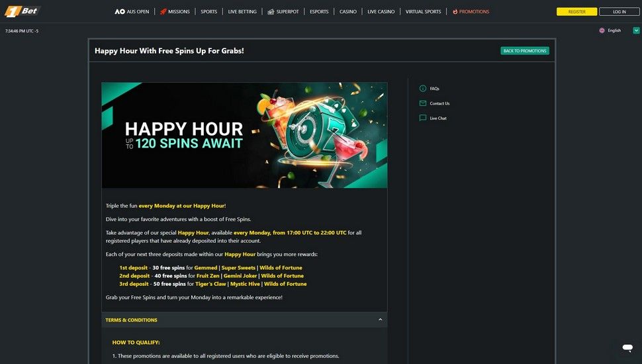642x364 pixels.
Task: Open the floating chat widget
Action: pos(627,347)
